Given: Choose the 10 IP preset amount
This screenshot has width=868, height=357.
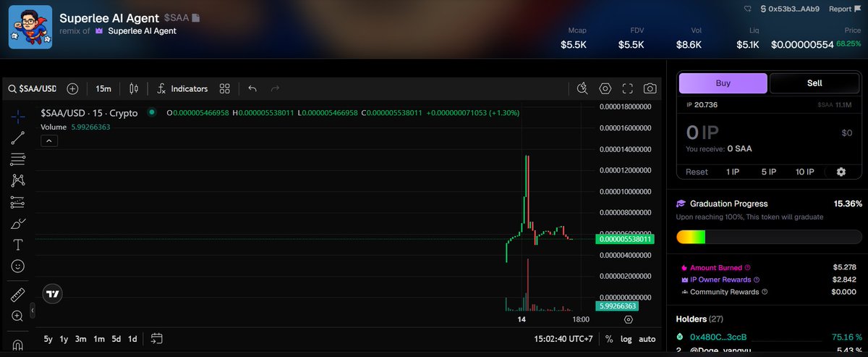Looking at the screenshot, I should click(805, 172).
